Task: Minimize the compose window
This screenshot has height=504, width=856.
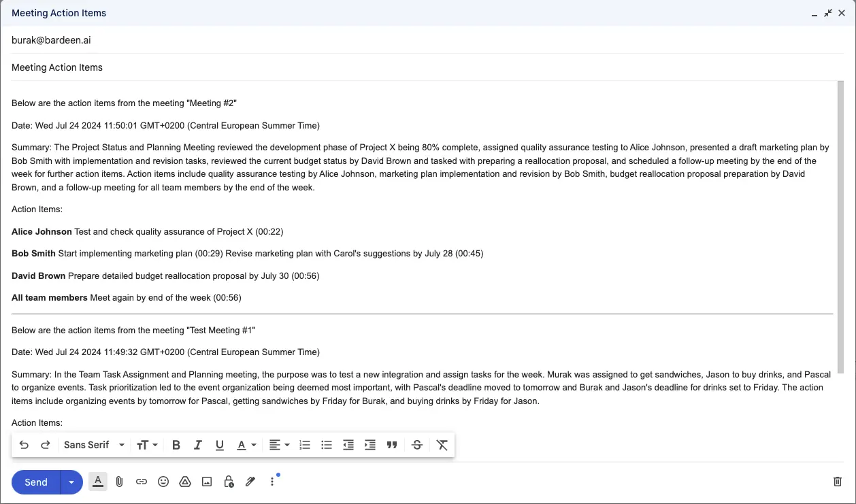Action: pyautogui.click(x=814, y=14)
